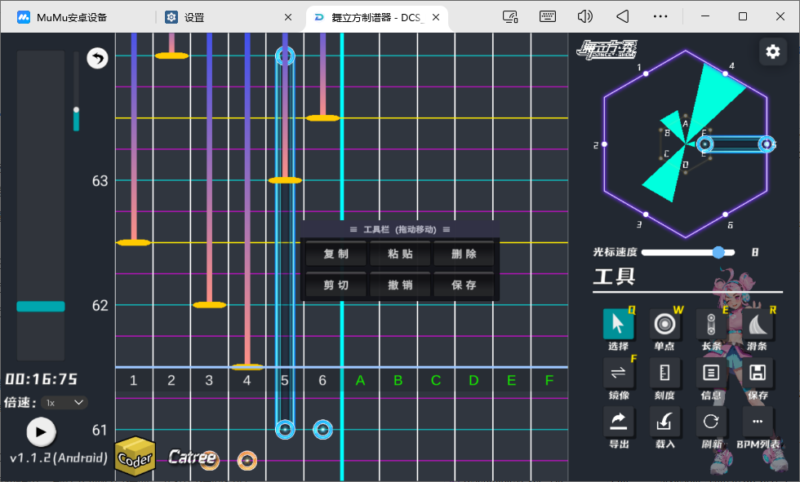Open the BPM列表 list
Image resolution: width=800 pixels, height=482 pixels.
pyautogui.click(x=757, y=421)
